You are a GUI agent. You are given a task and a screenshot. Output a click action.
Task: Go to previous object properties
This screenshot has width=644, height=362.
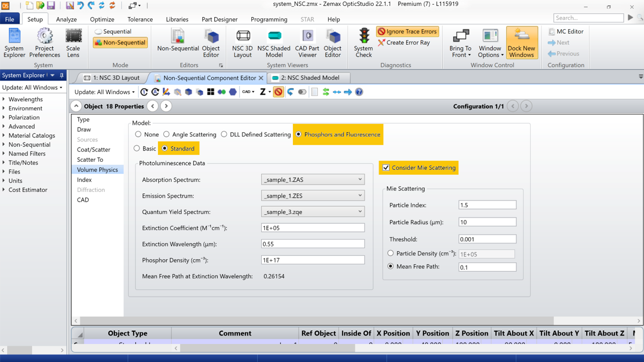click(x=153, y=106)
